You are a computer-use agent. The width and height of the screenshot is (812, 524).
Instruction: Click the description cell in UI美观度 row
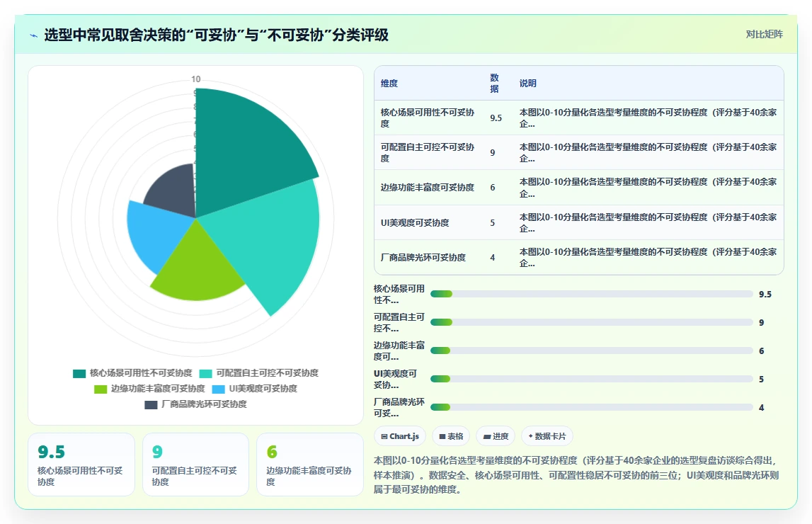point(648,222)
